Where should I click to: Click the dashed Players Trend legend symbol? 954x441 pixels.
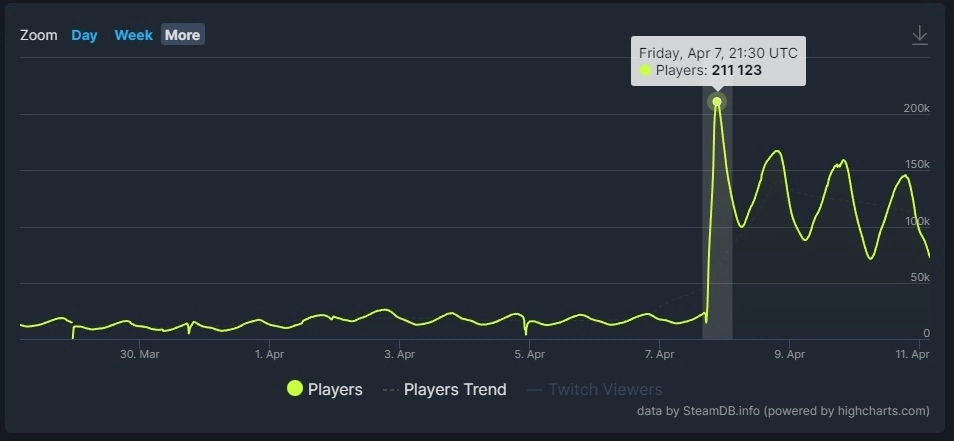(390, 390)
